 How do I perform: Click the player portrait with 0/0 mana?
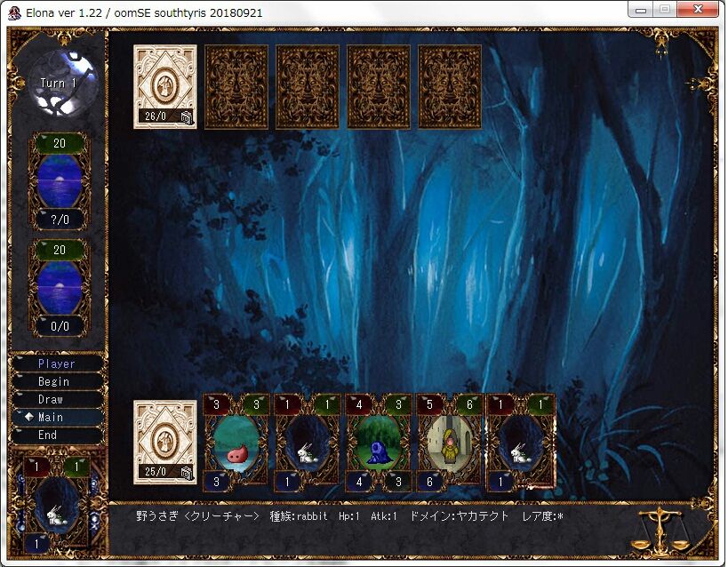(x=60, y=288)
